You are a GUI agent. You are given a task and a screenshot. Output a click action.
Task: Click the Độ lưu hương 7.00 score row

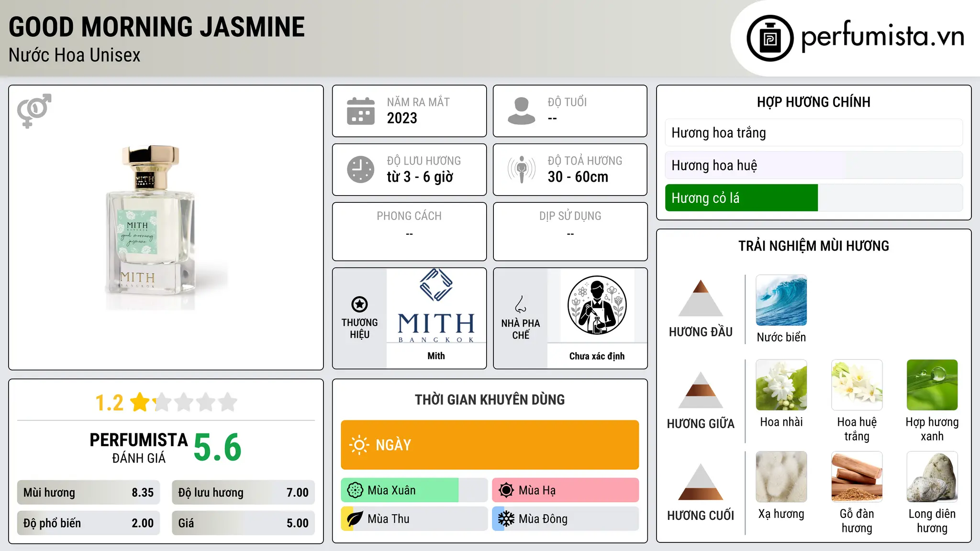(x=243, y=492)
